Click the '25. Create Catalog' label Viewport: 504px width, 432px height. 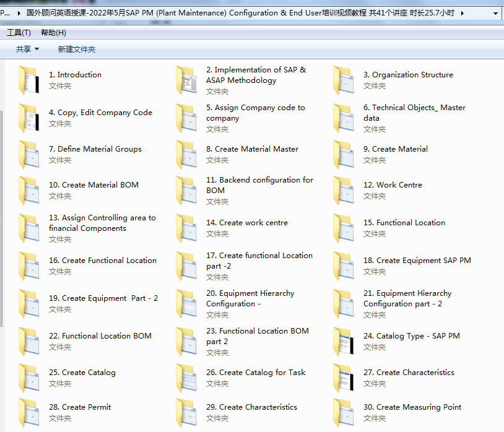point(82,373)
